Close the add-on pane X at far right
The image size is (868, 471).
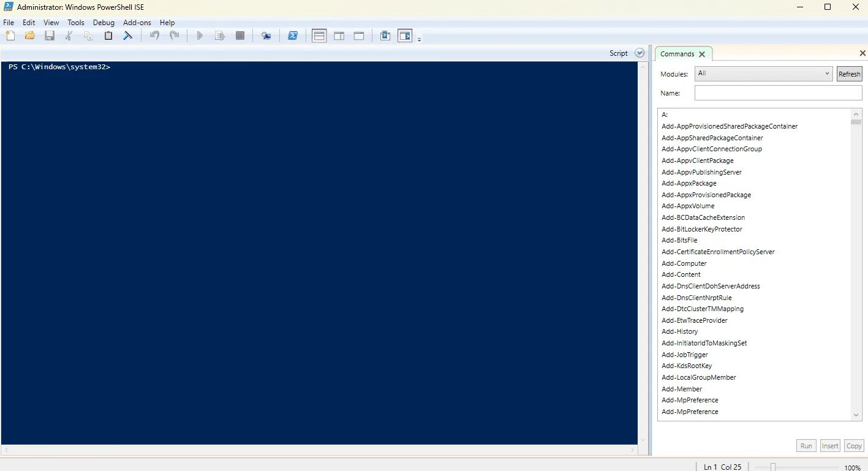click(x=863, y=53)
